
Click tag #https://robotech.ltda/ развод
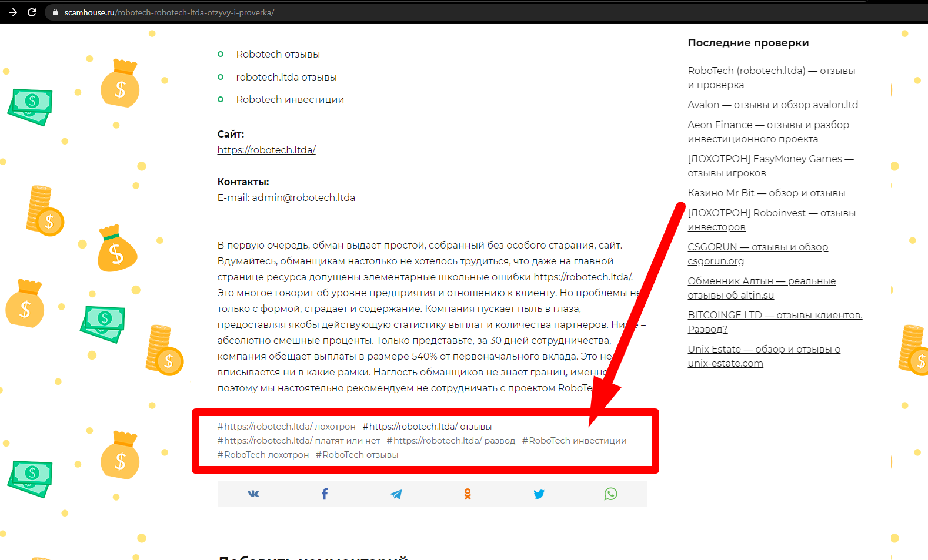pyautogui.click(x=451, y=441)
